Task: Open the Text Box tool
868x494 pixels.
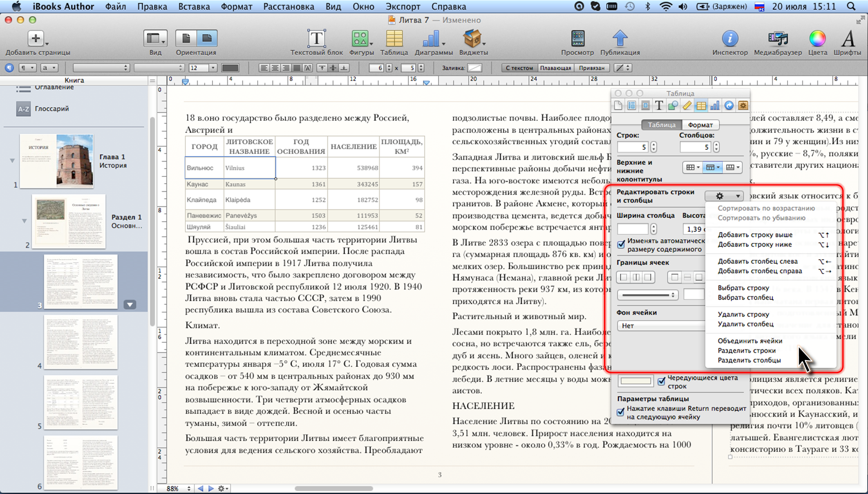Action: click(316, 39)
